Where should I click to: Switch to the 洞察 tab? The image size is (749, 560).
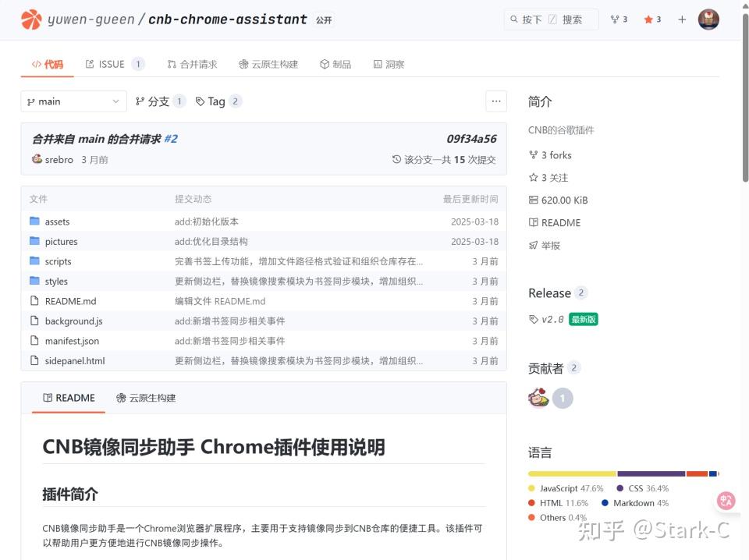coord(390,64)
